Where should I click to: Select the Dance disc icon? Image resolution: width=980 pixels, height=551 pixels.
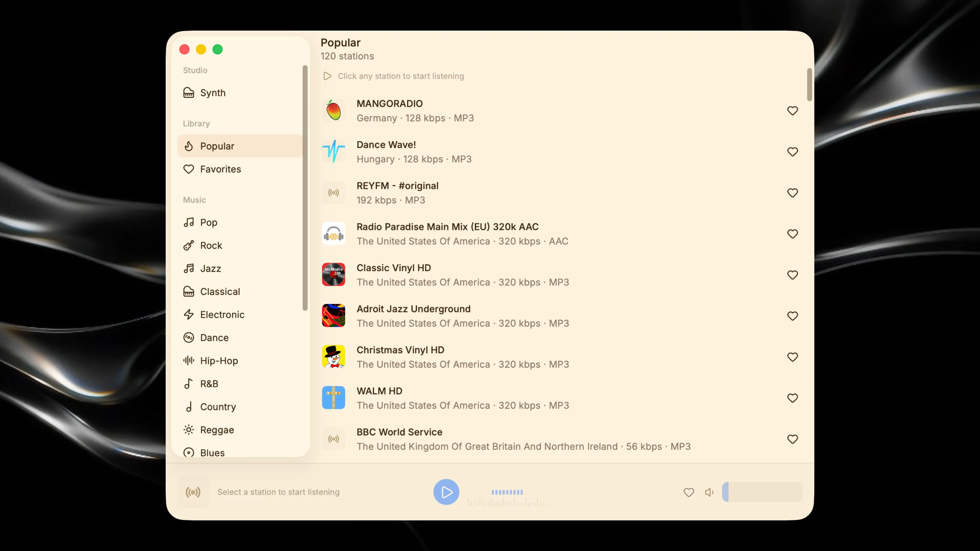click(189, 338)
